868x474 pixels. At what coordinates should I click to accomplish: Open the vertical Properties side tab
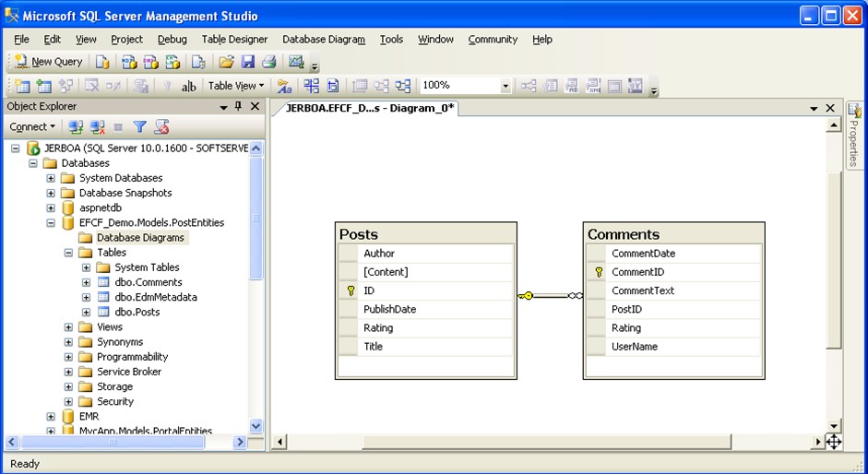click(854, 136)
